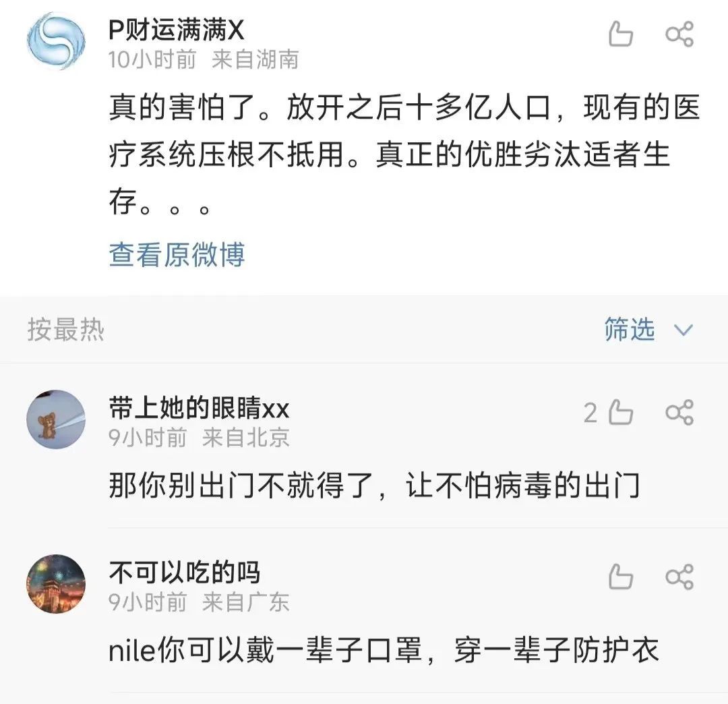Tap the username P财运满满X
The width and height of the screenshot is (728, 704).
[177, 30]
